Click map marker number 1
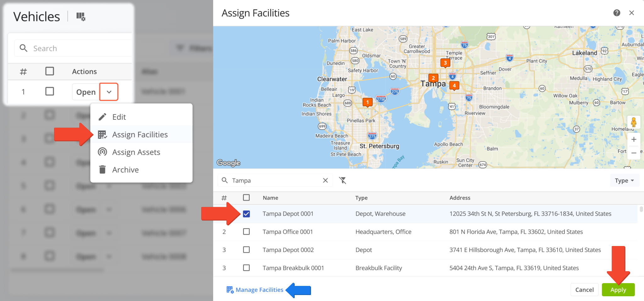644x301 pixels. [367, 102]
